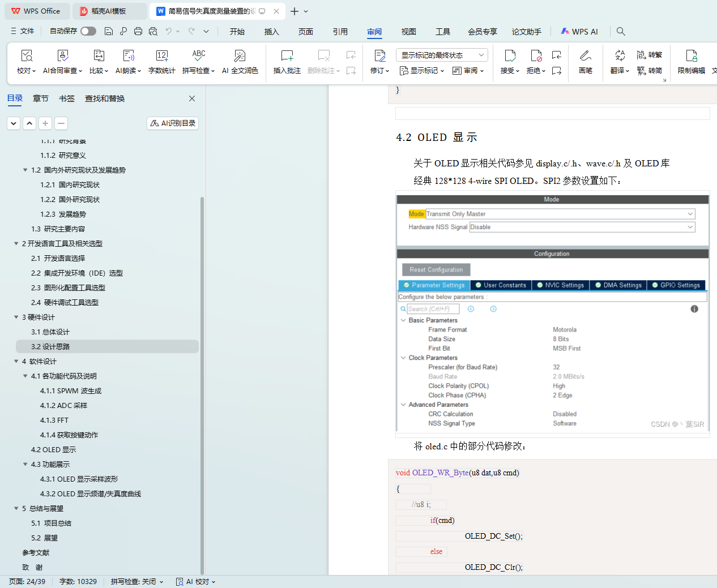
Task: Click the outline panel vertical scrollbar
Action: (202, 340)
